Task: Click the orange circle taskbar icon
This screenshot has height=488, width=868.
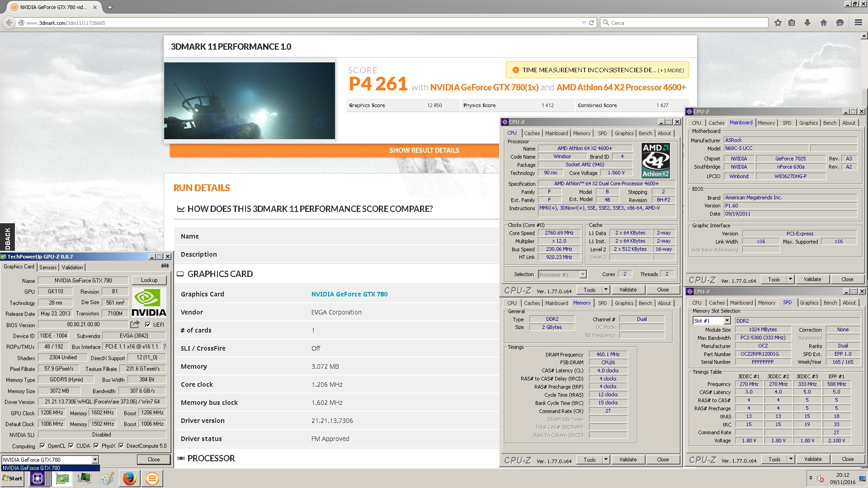Action: point(152,479)
